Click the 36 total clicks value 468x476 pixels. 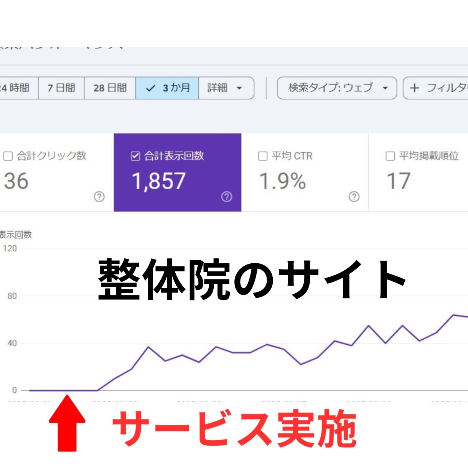[16, 181]
